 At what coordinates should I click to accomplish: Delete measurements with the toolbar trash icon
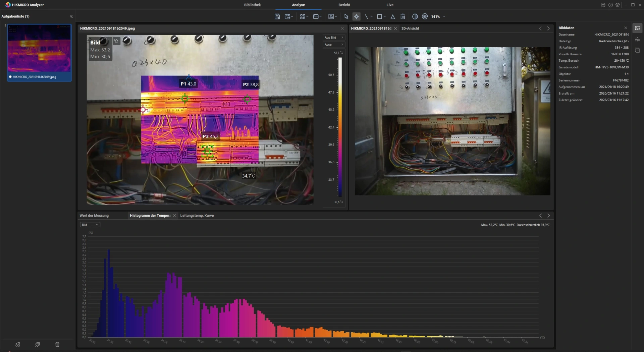coord(402,16)
